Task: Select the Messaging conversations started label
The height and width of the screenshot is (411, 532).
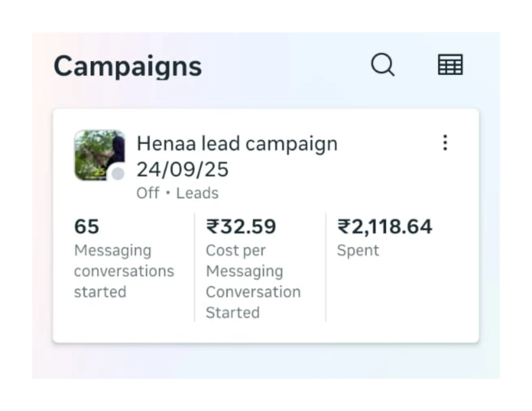Action: point(124,271)
